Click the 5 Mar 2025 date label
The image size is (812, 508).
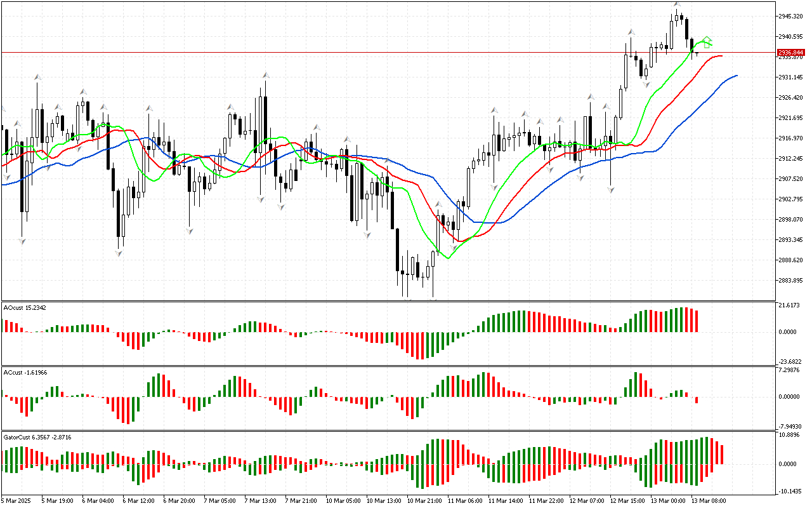[16, 501]
